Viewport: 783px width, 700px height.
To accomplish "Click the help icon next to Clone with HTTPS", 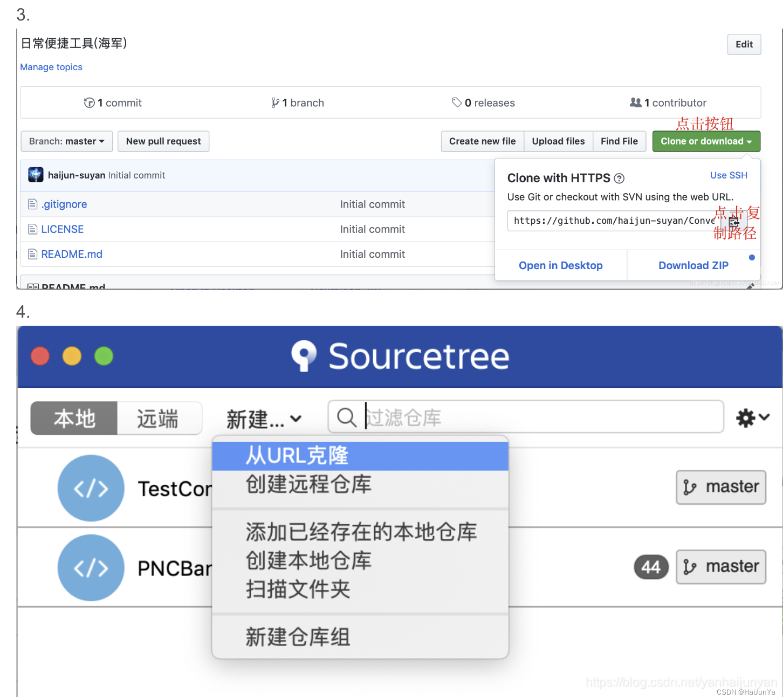I will click(619, 179).
